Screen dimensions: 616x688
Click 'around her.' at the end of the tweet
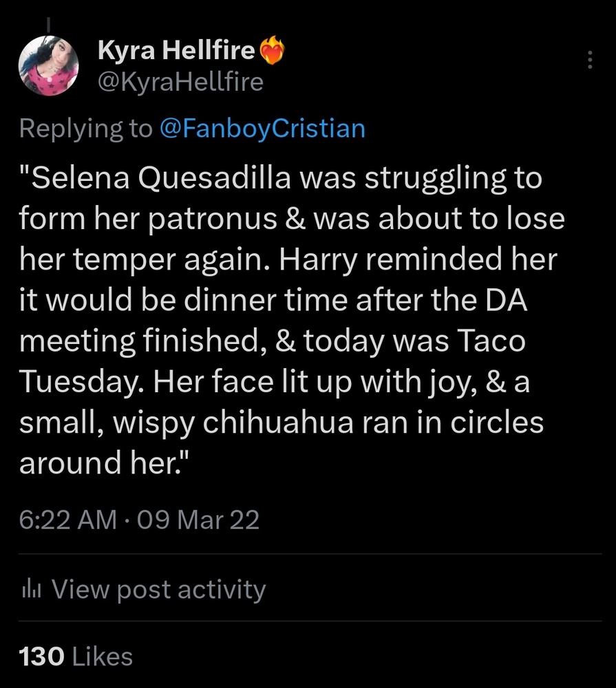(x=102, y=463)
